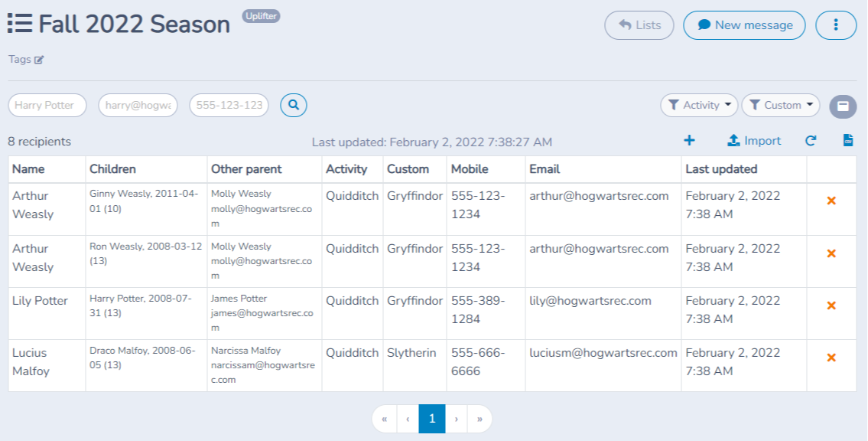868x441 pixels.
Task: Go to the next page
Action: pos(456,419)
